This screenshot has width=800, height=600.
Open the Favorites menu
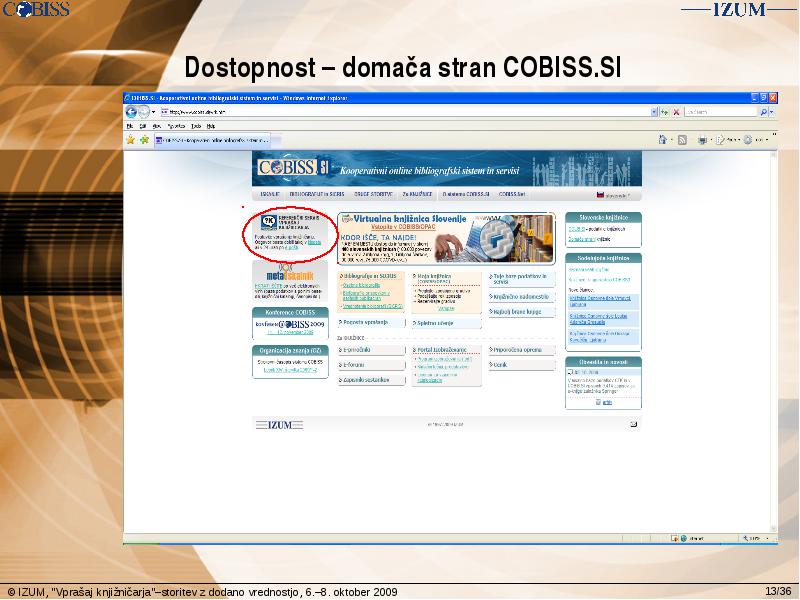tap(176, 126)
